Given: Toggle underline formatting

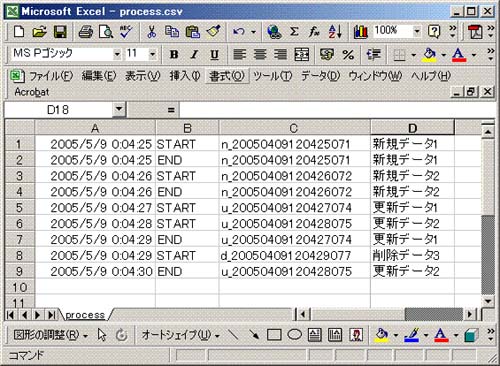Looking at the screenshot, I should click(215, 54).
